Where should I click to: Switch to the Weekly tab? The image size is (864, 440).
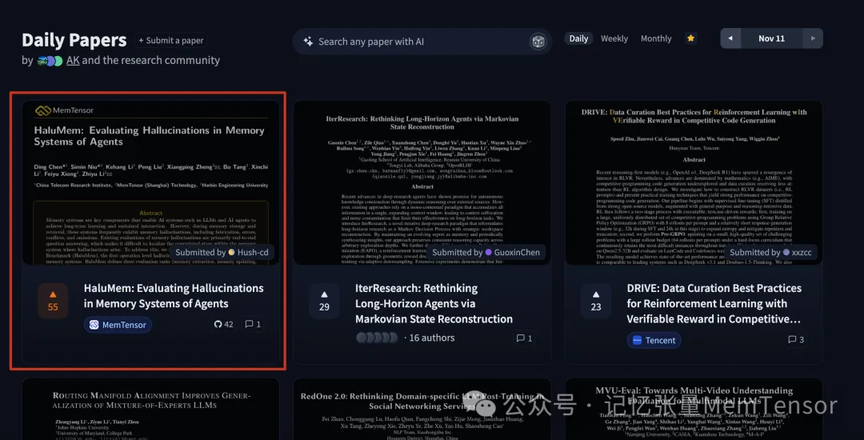(614, 39)
